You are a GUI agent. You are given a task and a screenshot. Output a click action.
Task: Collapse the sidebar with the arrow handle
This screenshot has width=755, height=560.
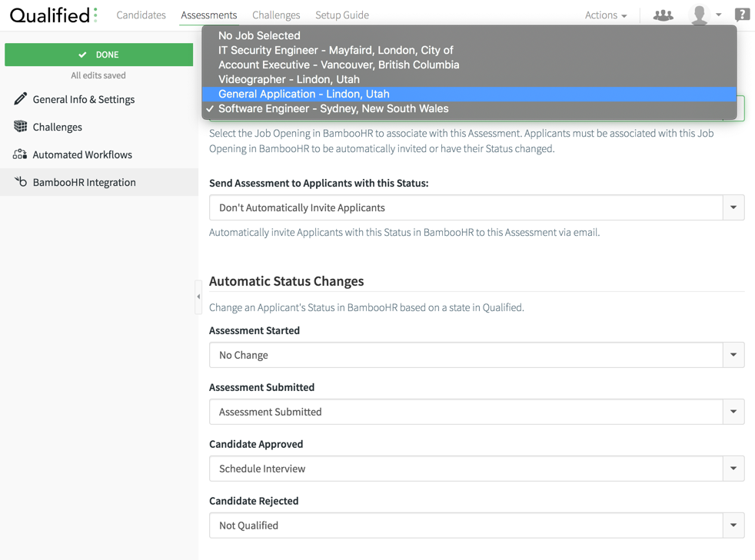[x=198, y=297]
